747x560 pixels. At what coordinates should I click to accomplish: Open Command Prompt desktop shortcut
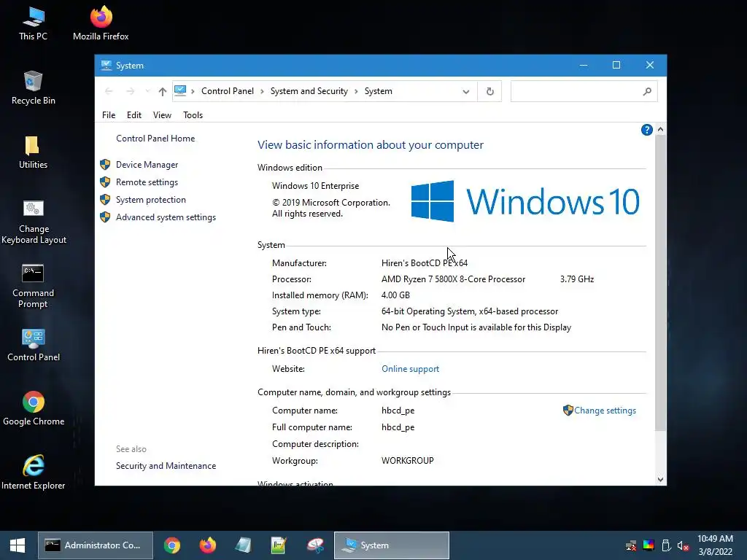tap(34, 286)
